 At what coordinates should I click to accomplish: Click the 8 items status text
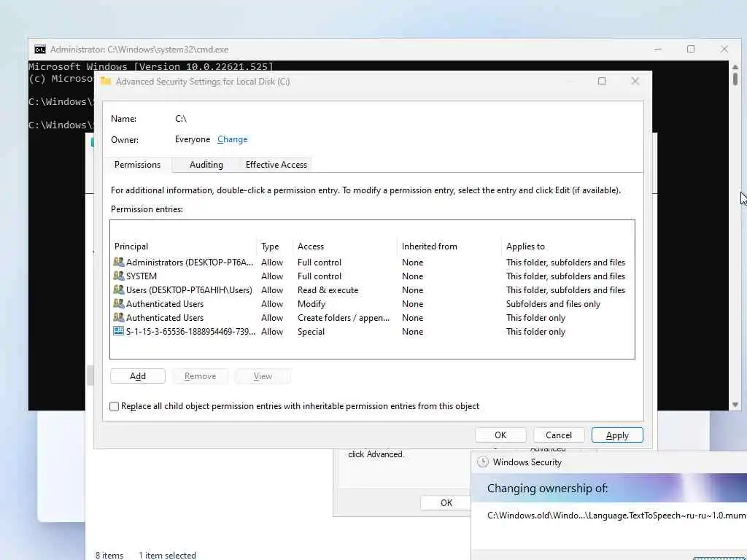point(109,555)
